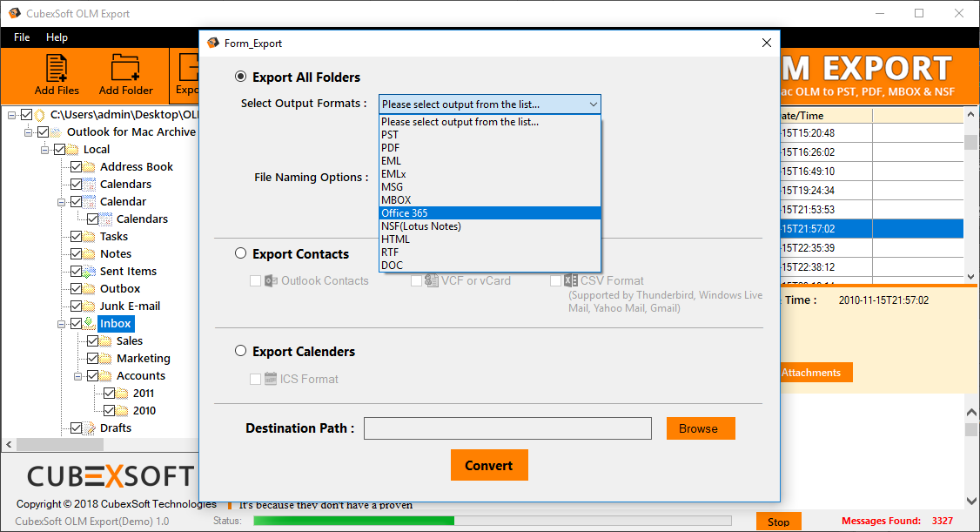Choose PDF from the format list
980x532 pixels.
(x=490, y=148)
